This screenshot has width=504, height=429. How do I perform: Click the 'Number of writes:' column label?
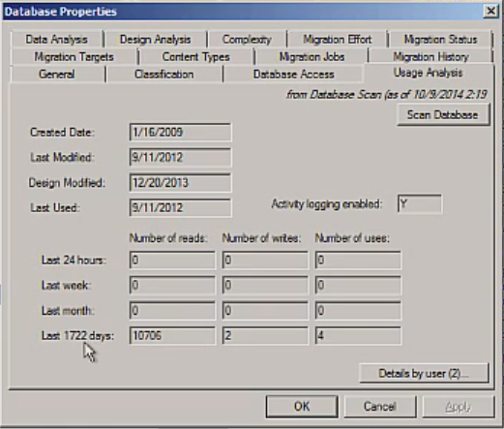261,238
